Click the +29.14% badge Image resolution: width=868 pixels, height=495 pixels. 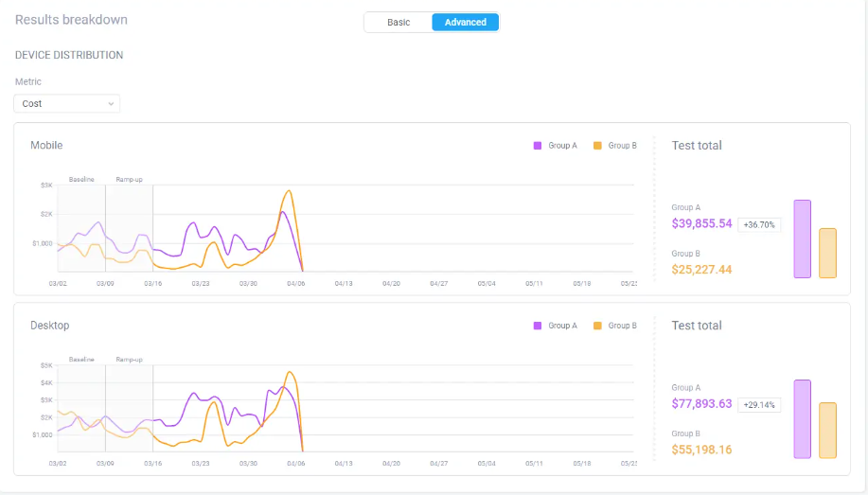click(x=759, y=405)
